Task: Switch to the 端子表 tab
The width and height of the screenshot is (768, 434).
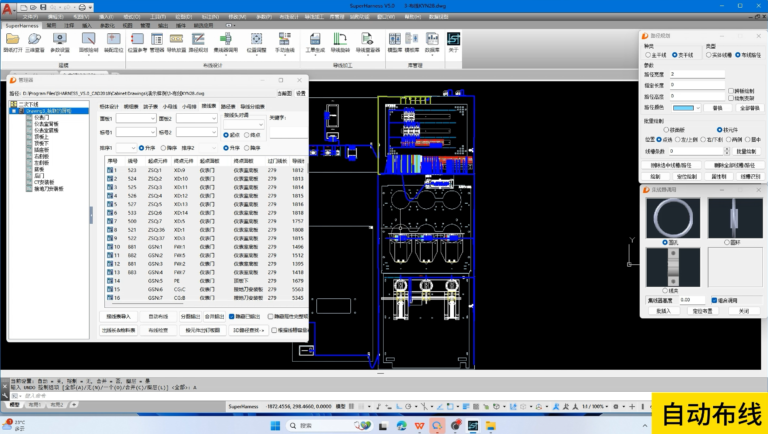Action: [x=150, y=106]
